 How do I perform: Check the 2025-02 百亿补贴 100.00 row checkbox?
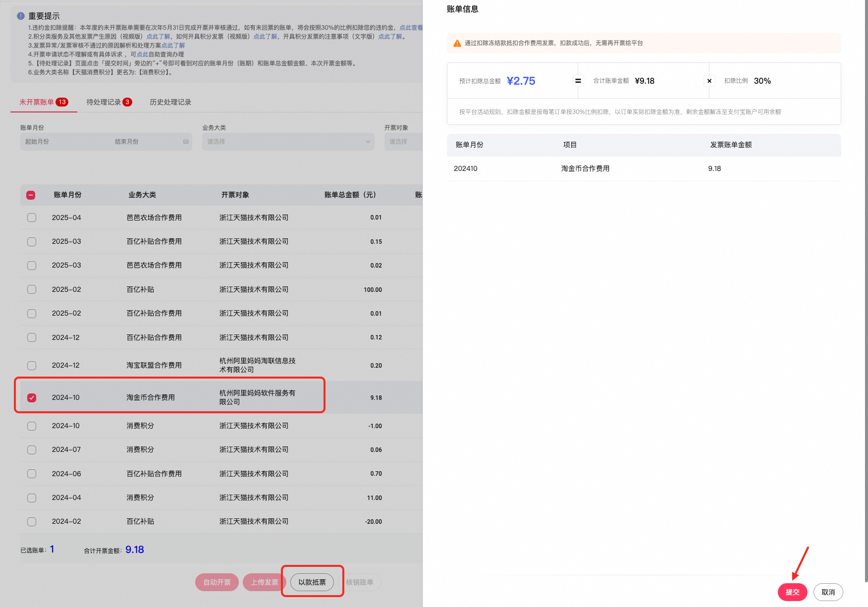pyautogui.click(x=32, y=289)
